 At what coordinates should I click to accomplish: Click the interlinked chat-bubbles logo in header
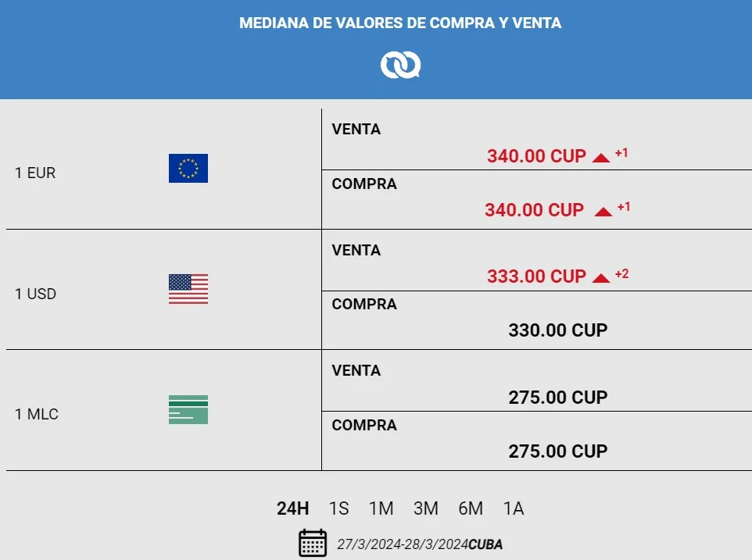pos(400,65)
